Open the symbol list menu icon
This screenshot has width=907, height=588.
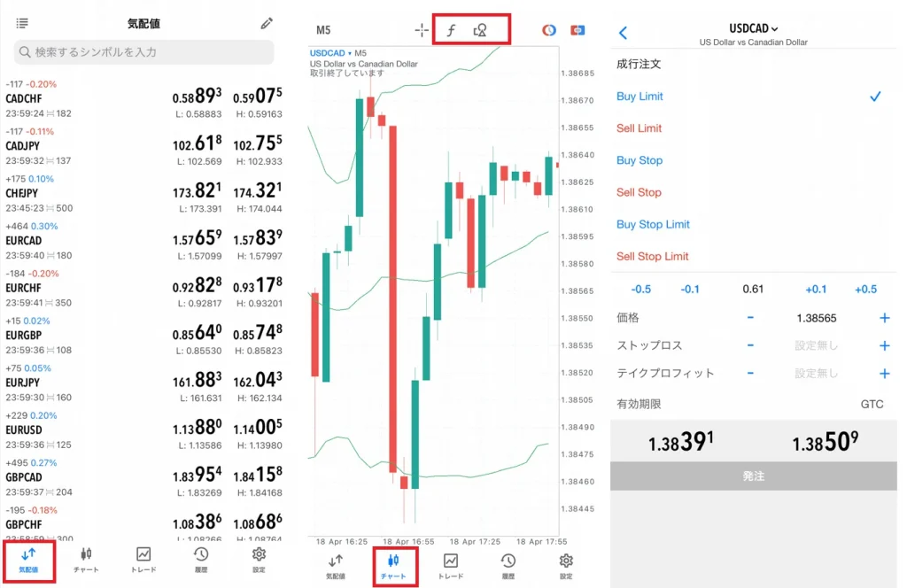[x=22, y=23]
